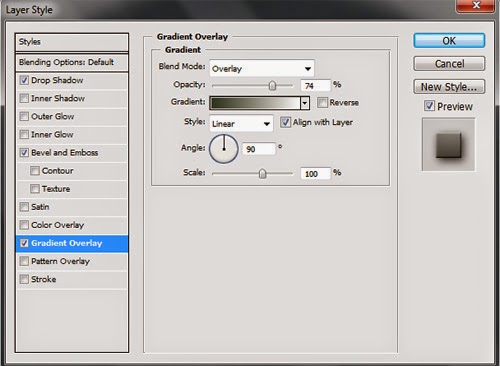This screenshot has width=500, height=366.
Task: Enable the Contour checkbox
Action: (35, 171)
